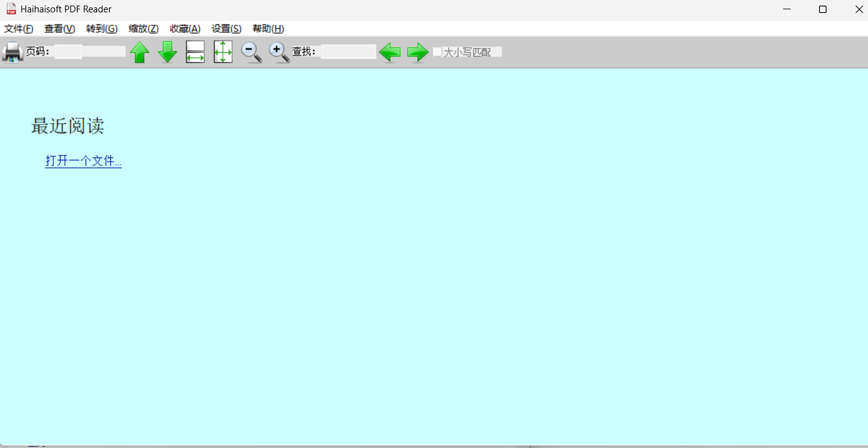Open the 帮助(H) menu
Image resolution: width=868 pixels, height=448 pixels.
coord(268,29)
